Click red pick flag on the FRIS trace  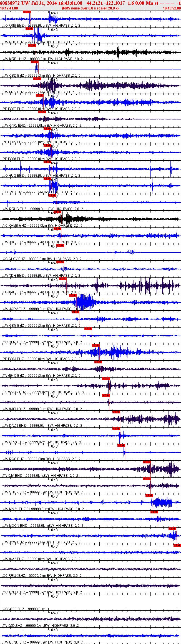27,12
